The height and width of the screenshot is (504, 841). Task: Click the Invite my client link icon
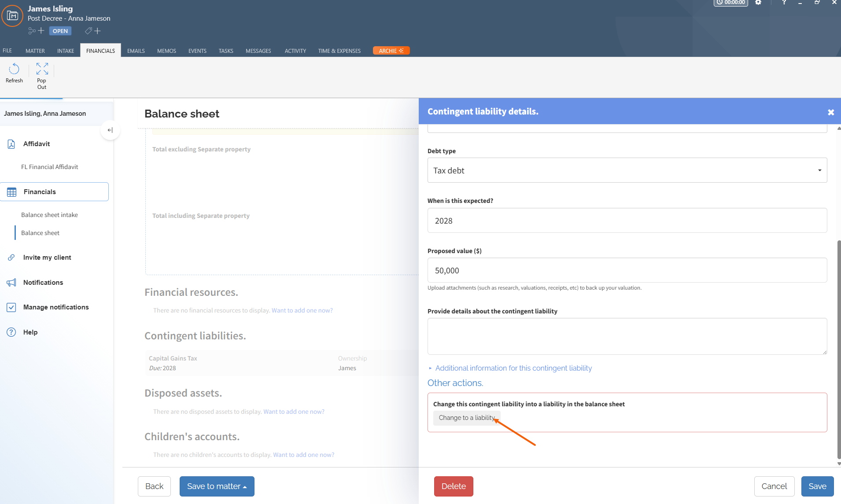[11, 258]
